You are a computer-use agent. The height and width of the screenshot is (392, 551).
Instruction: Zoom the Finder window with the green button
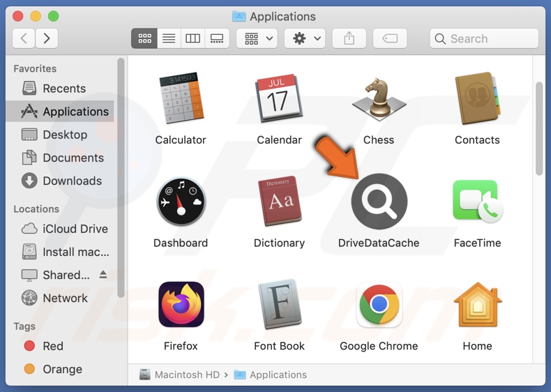pos(54,16)
